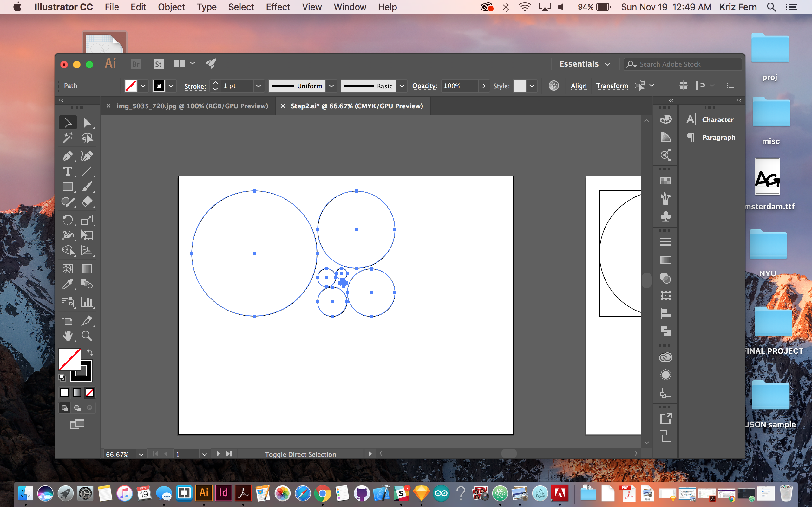This screenshot has width=812, height=507.
Task: Activate the Zoom tool
Action: [x=87, y=336]
